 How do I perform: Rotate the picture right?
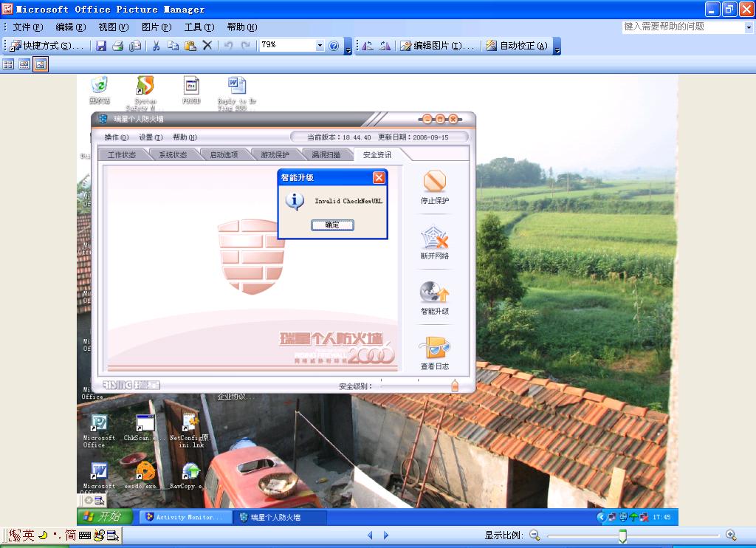tap(385, 46)
